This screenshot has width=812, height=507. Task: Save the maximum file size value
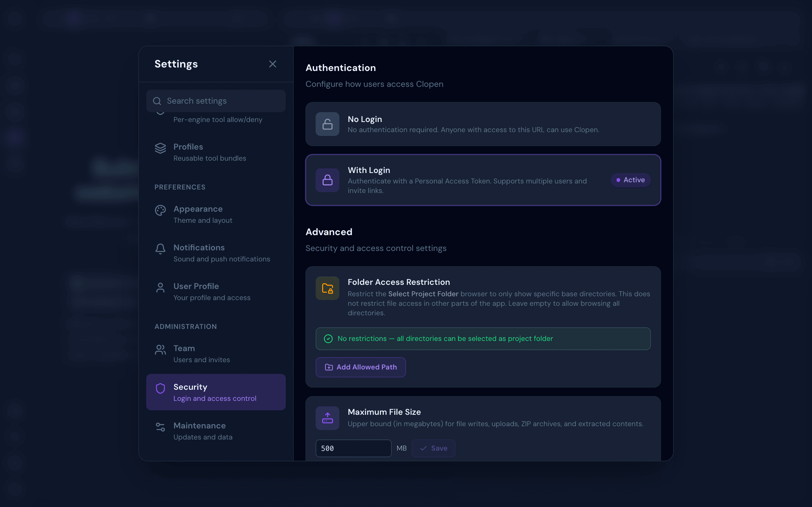point(434,448)
